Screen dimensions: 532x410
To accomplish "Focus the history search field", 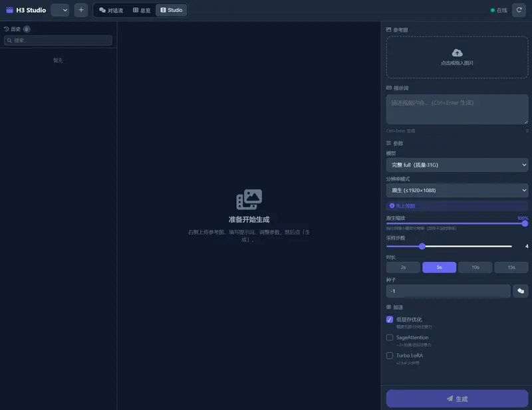I will click(58, 41).
